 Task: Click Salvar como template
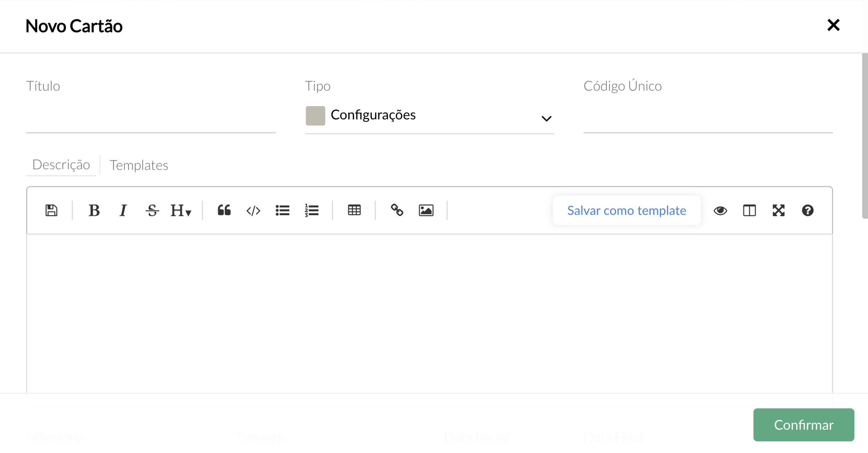coord(626,210)
